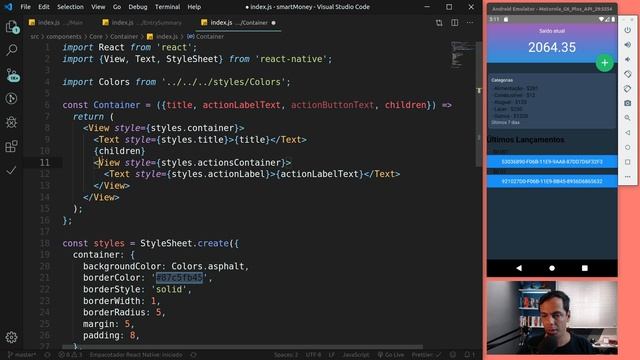Tap the Android home button in the navigation bar

tap(552, 268)
